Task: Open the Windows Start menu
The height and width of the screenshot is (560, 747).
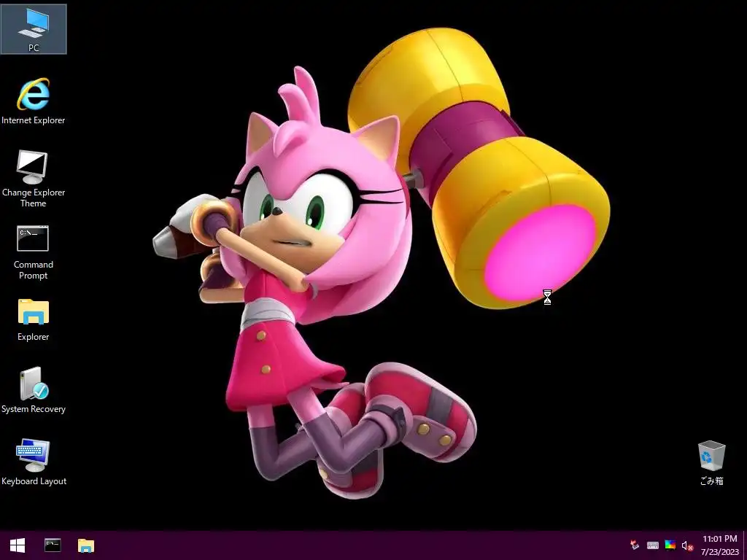Action: point(18,545)
